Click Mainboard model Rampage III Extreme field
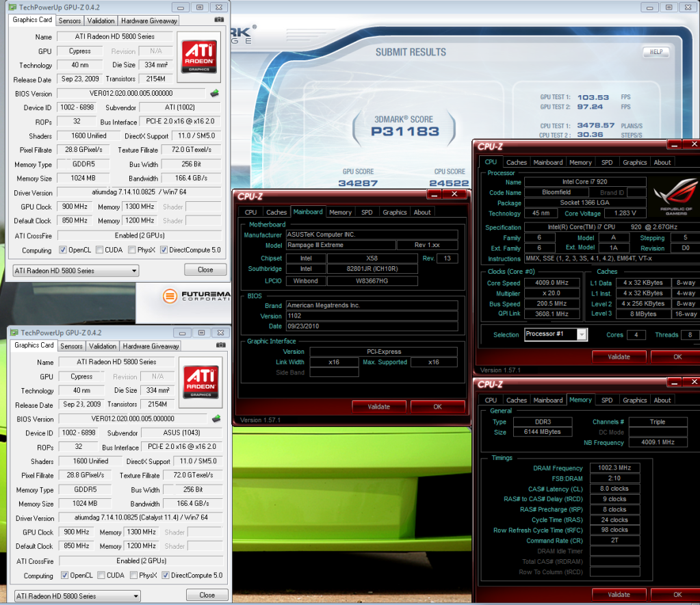This screenshot has height=605, width=700. [341, 245]
